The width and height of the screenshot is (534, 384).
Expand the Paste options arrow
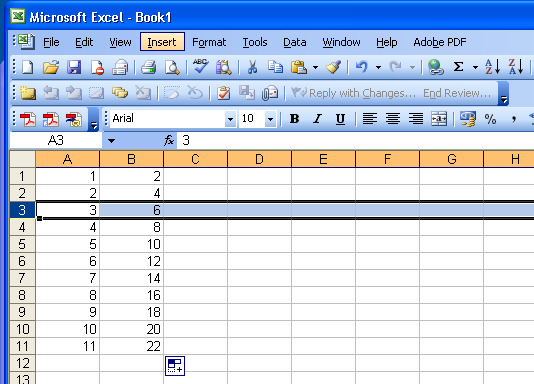pos(315,67)
